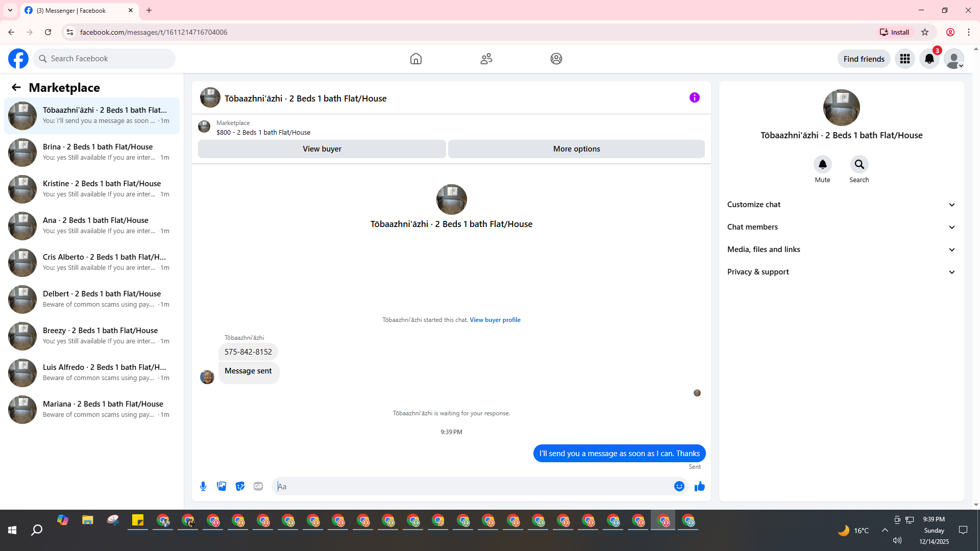Click the voice clip microphone icon
This screenshot has width=980, height=551.
[x=203, y=486]
